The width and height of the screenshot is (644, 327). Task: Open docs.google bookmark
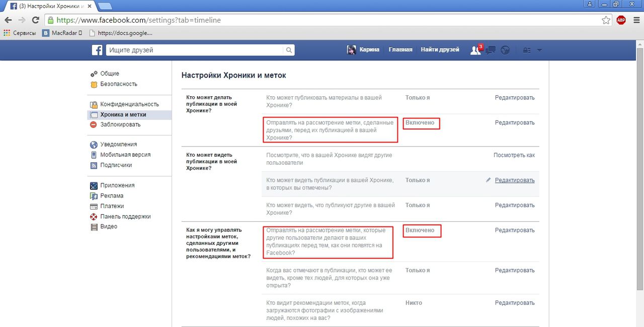tap(120, 33)
